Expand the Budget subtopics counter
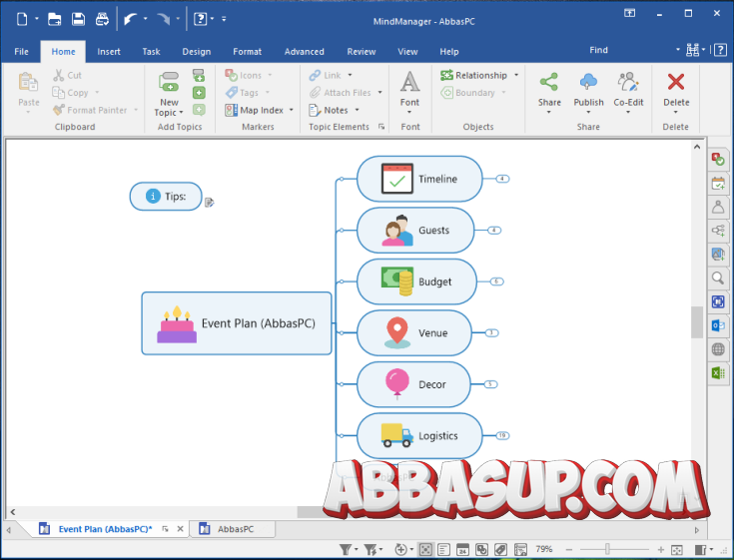Viewport: 734px width, 560px height. [x=496, y=281]
